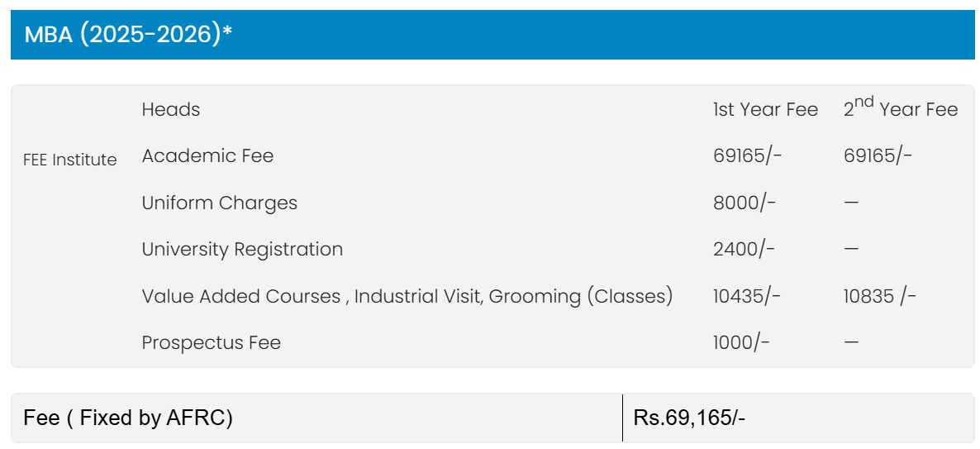Select the Rs.69,165/- AFRC fee value

tap(689, 418)
